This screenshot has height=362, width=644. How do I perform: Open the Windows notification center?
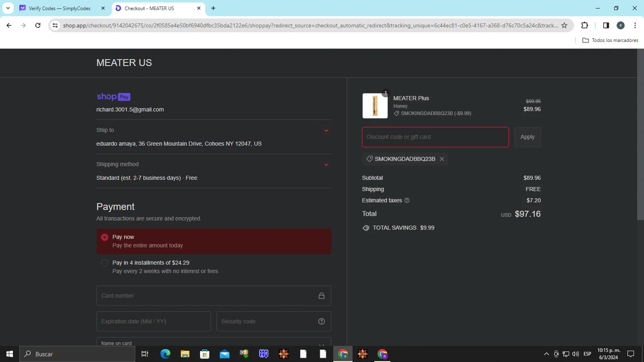631,354
